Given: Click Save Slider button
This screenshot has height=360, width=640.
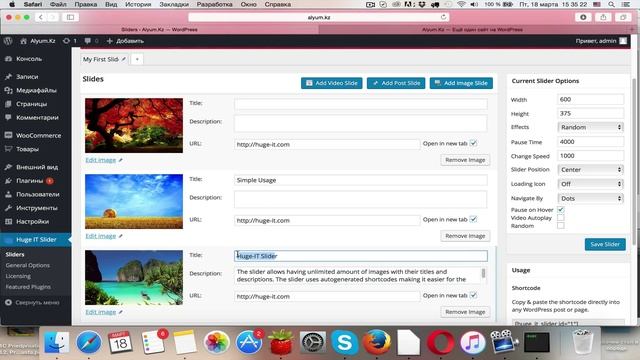Looking at the screenshot, I should pos(605,244).
